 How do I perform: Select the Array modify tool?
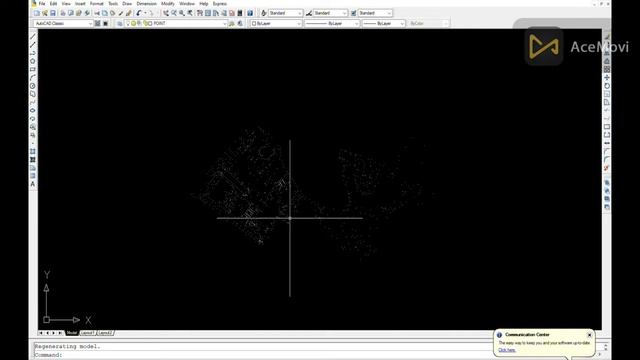pyautogui.click(x=607, y=69)
